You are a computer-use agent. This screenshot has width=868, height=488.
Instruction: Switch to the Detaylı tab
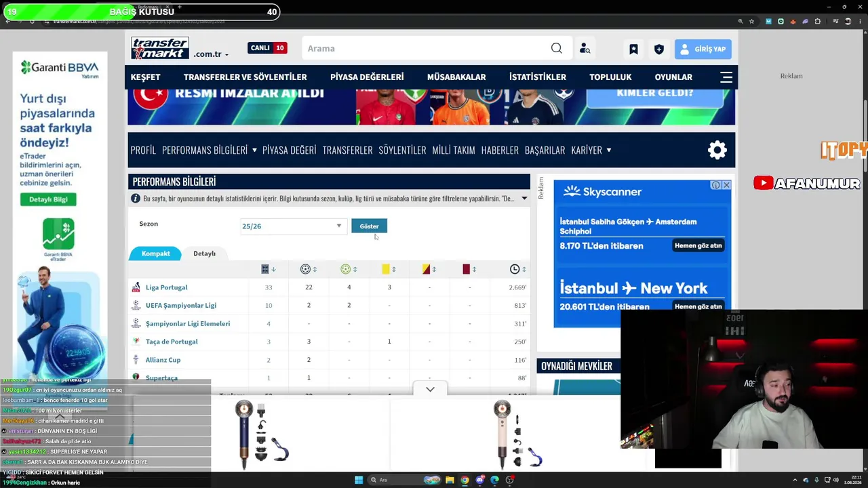[x=204, y=253]
